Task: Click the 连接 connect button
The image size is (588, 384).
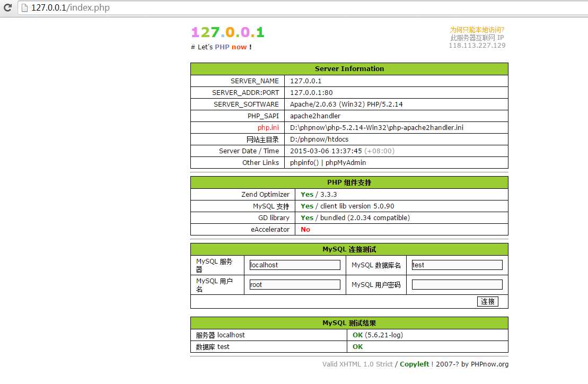Action: pyautogui.click(x=487, y=301)
